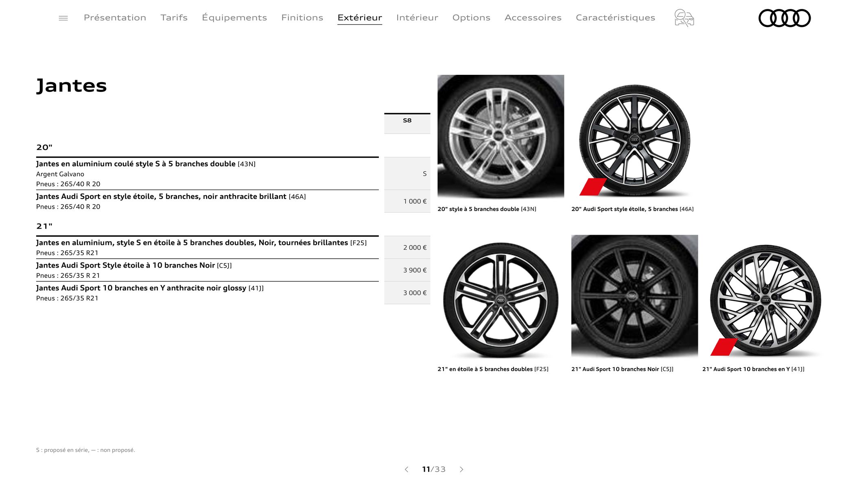Open the hamburger menu icon
The height and width of the screenshot is (488, 868).
(x=63, y=18)
